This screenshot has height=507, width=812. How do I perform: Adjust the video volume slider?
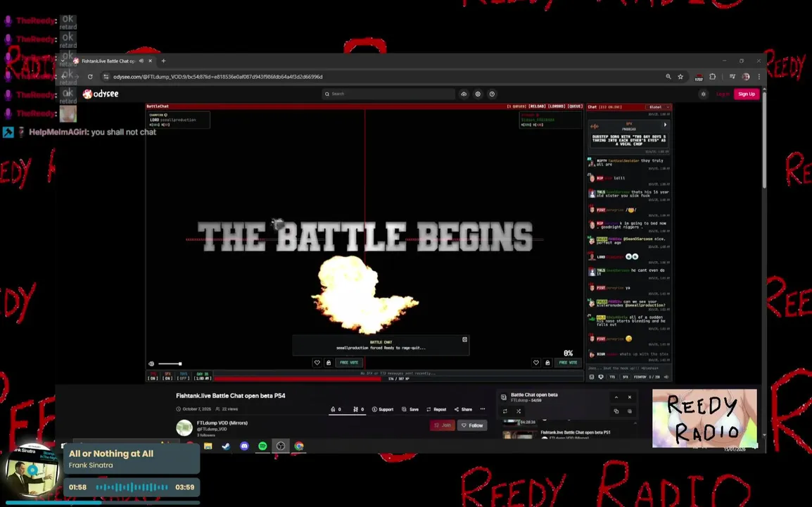[x=170, y=363]
